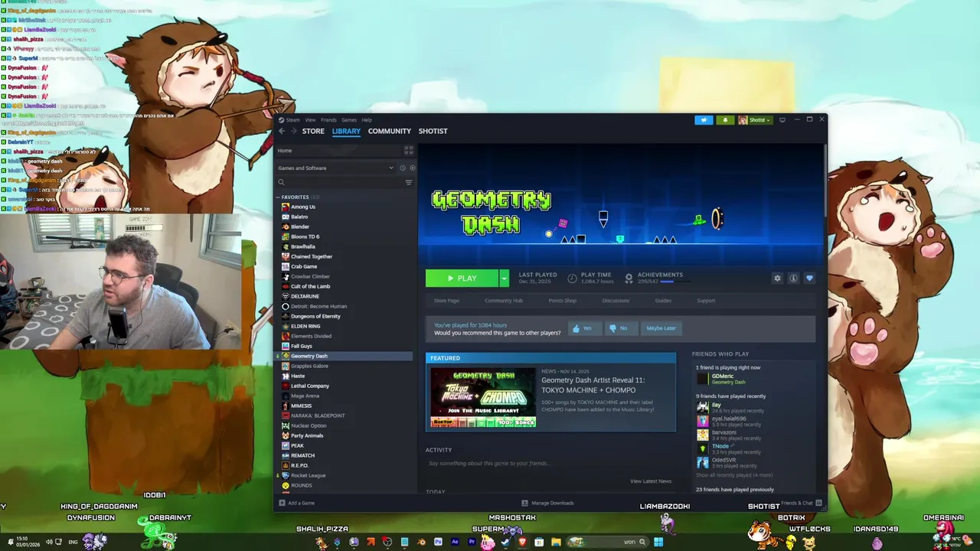Viewport: 980px width, 551px height.
Task: Open the Support link
Action: pyautogui.click(x=706, y=301)
